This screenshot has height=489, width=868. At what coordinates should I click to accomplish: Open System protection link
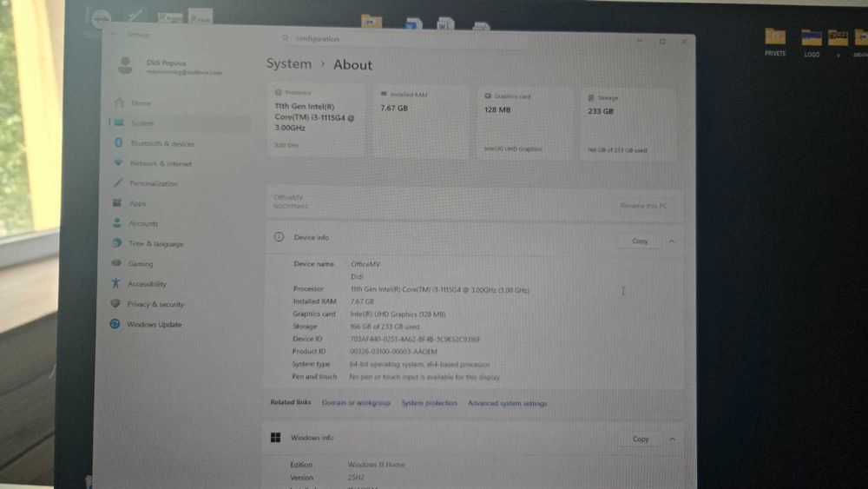click(x=429, y=403)
